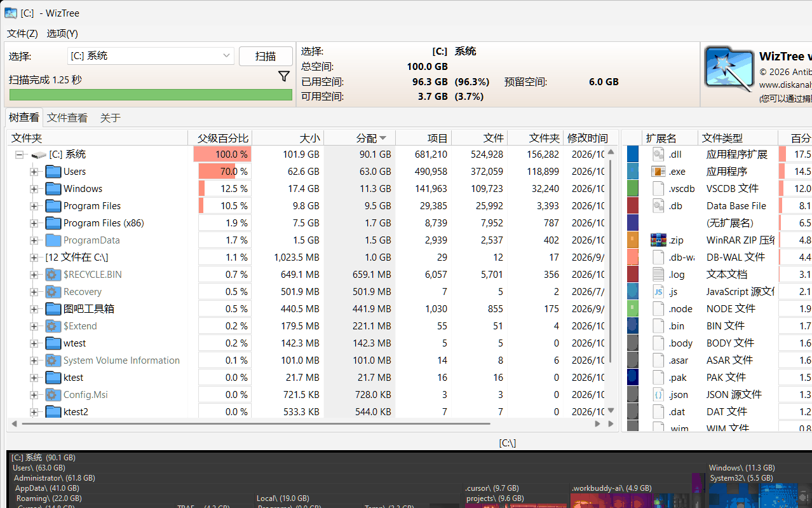The width and height of the screenshot is (812, 508).
Task: Expand the Program Files (x86) folder
Action: click(34, 223)
